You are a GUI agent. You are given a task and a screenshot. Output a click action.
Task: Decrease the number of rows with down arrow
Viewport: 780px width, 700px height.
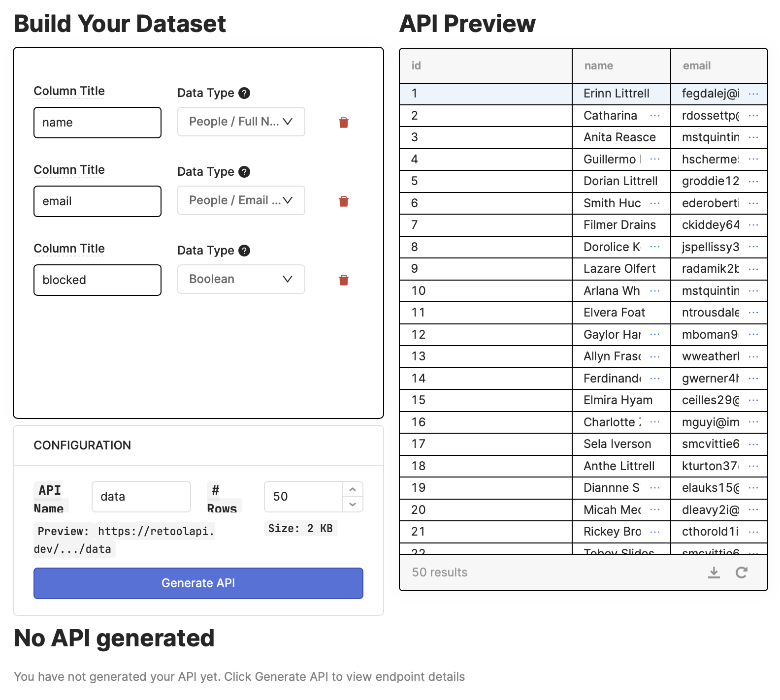pos(353,504)
